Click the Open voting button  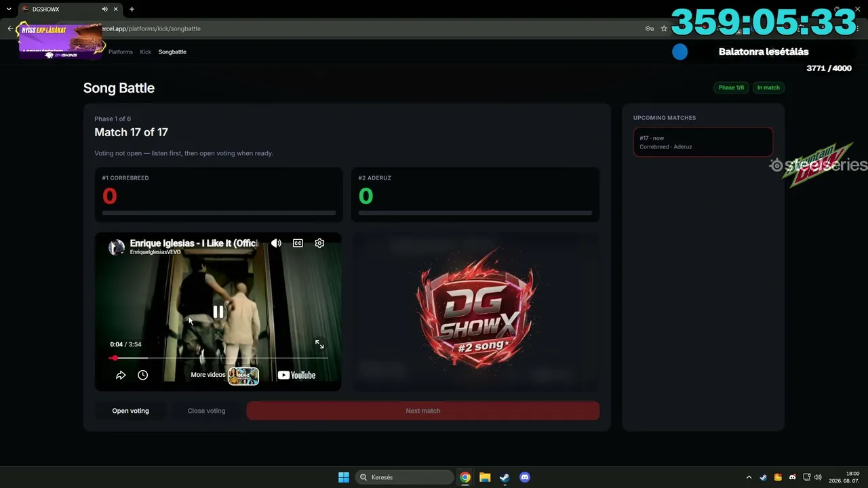point(130,411)
